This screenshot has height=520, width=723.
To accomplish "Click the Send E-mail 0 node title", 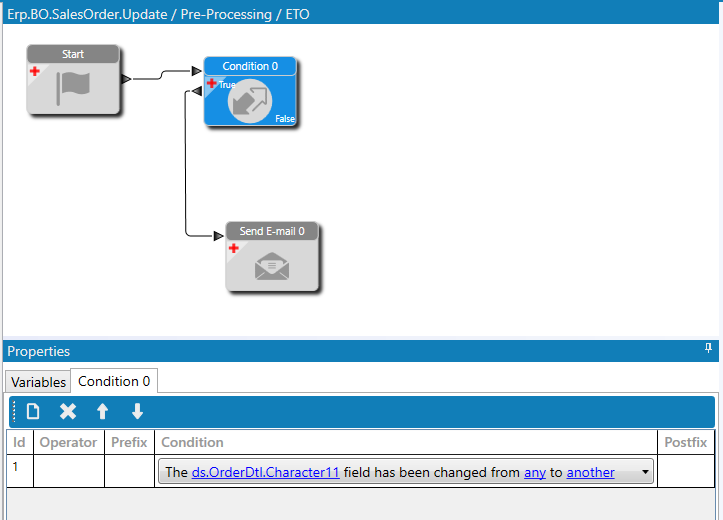I will point(272,231).
